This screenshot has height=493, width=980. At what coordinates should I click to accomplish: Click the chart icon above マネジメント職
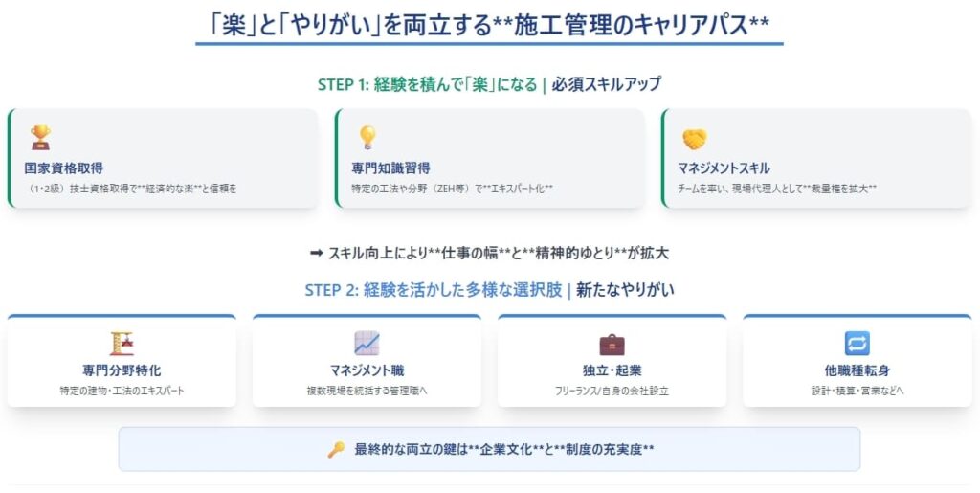367,344
